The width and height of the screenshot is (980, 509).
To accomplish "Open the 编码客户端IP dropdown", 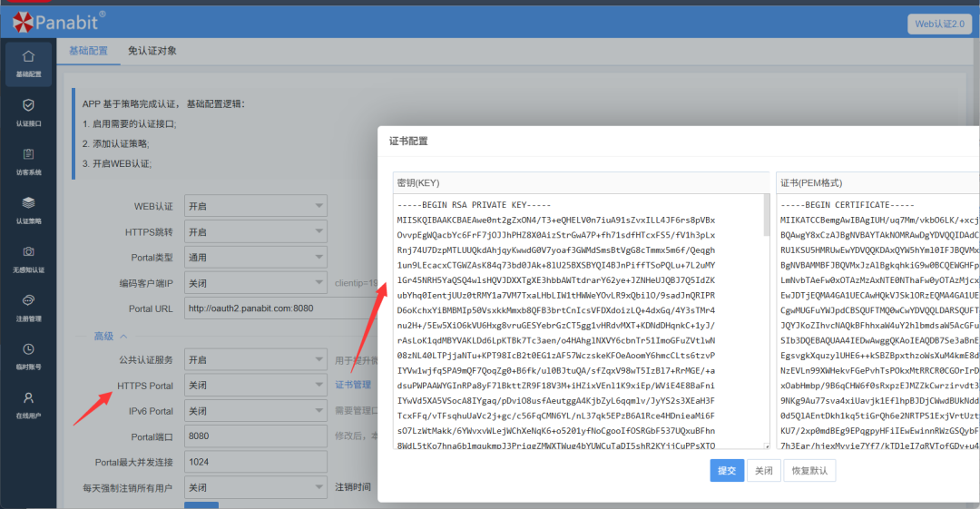I will (x=256, y=283).
